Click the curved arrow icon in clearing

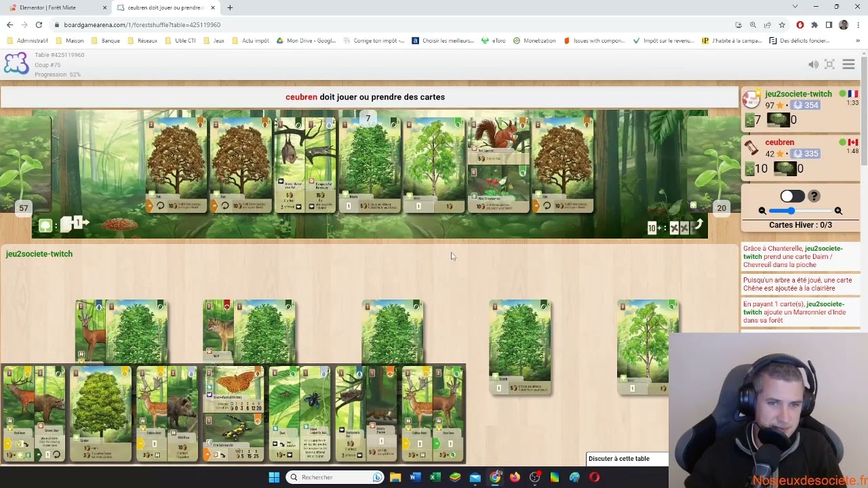tap(698, 226)
